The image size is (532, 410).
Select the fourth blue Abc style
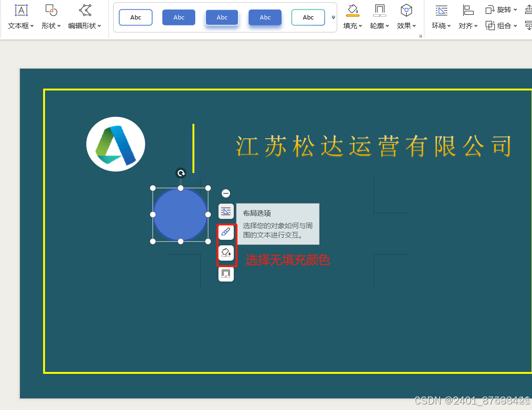pyautogui.click(x=265, y=17)
